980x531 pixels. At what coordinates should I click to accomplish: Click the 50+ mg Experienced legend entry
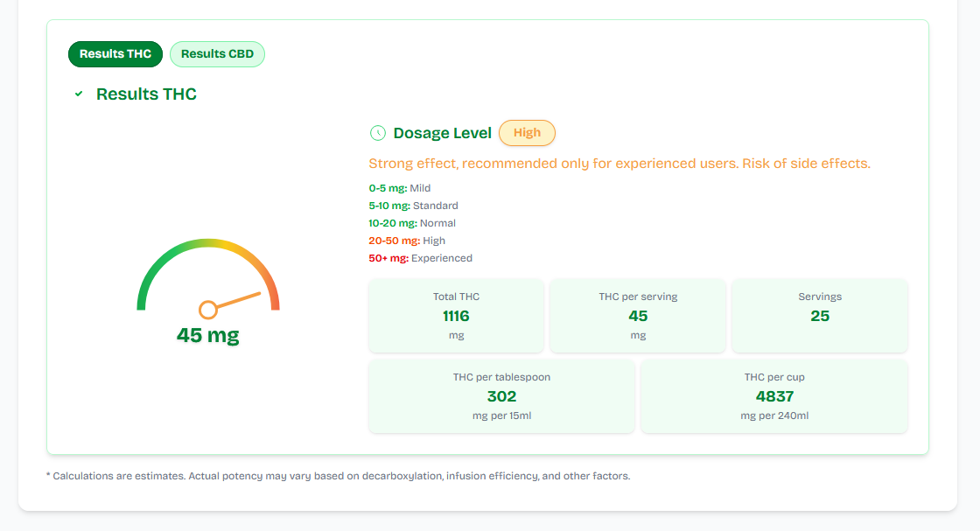[420, 258]
